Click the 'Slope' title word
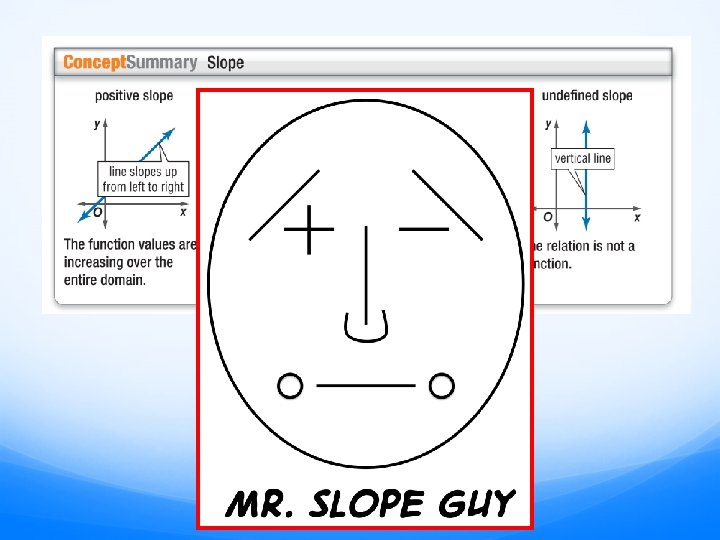The width and height of the screenshot is (720, 540). [x=225, y=62]
